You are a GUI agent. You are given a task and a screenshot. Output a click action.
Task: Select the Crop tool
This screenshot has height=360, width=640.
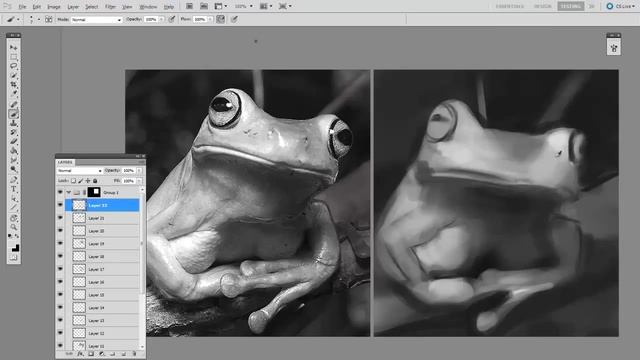tap(13, 84)
